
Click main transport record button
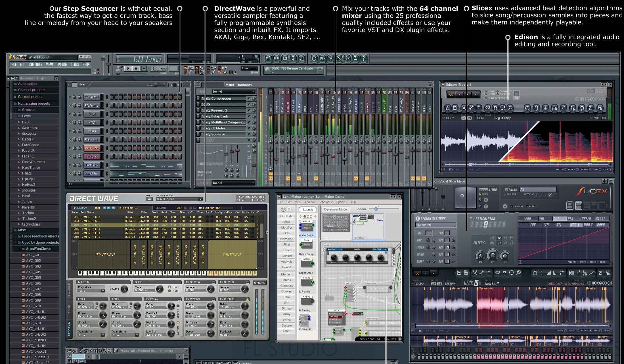[144, 68]
